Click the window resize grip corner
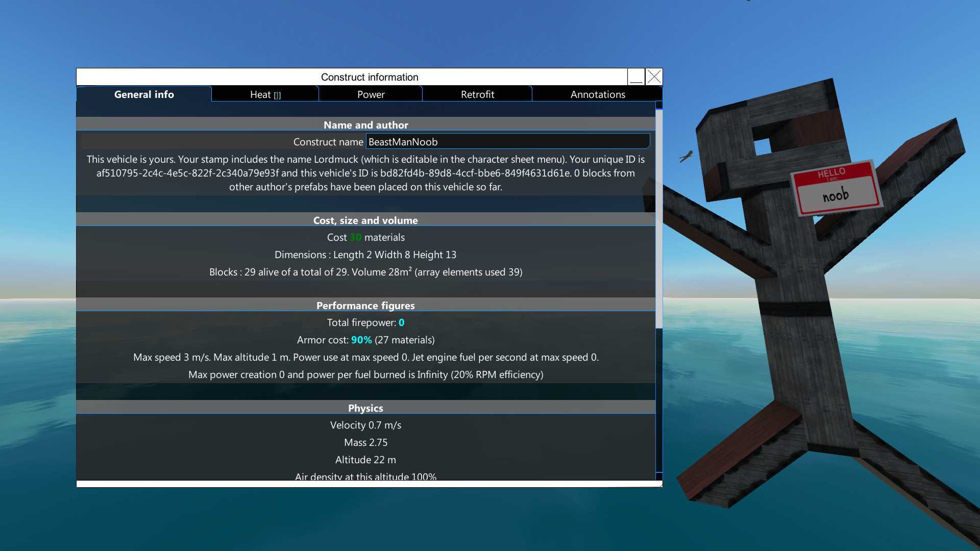This screenshot has width=980, height=551. [x=660, y=485]
